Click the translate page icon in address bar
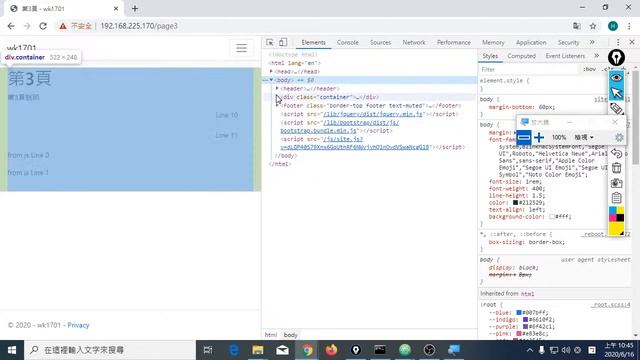 [x=577, y=26]
